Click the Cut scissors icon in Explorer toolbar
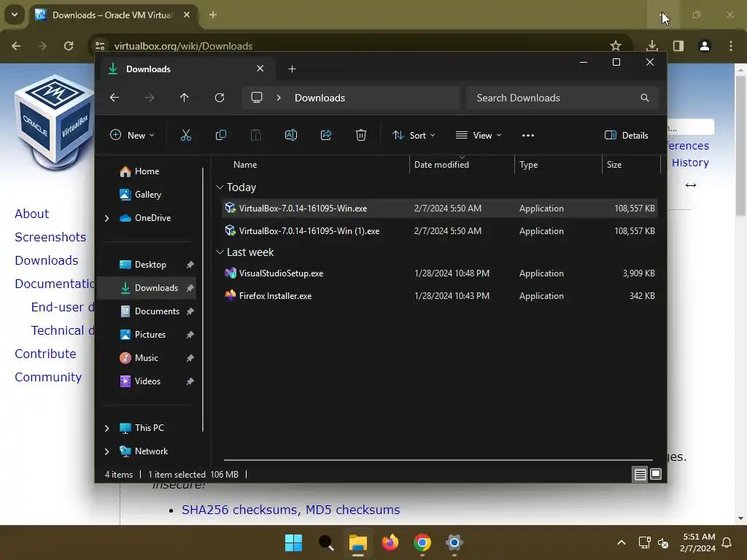 [186, 135]
